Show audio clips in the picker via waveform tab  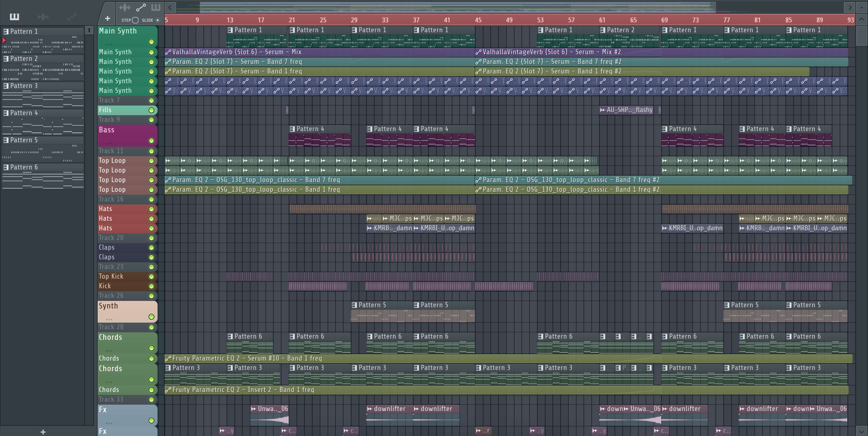[43, 17]
